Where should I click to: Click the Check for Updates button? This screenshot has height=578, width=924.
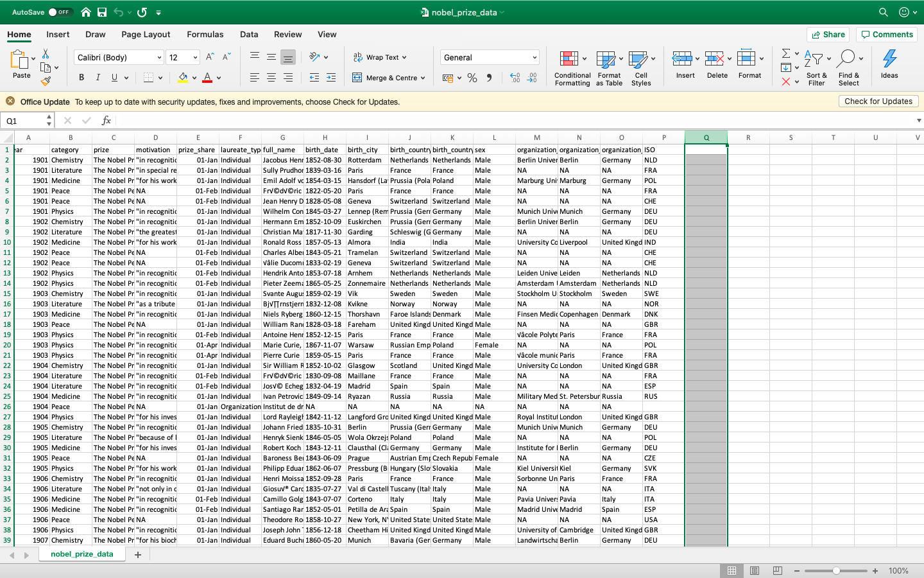click(878, 101)
